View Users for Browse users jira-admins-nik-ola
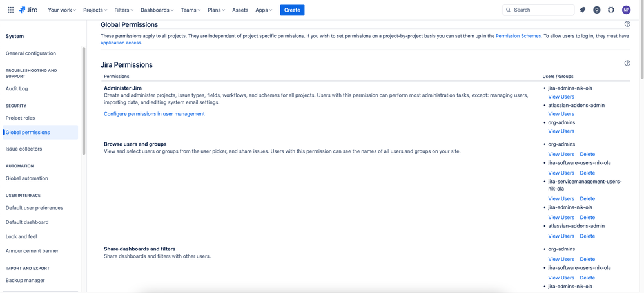The height and width of the screenshot is (293, 644). tap(561, 218)
